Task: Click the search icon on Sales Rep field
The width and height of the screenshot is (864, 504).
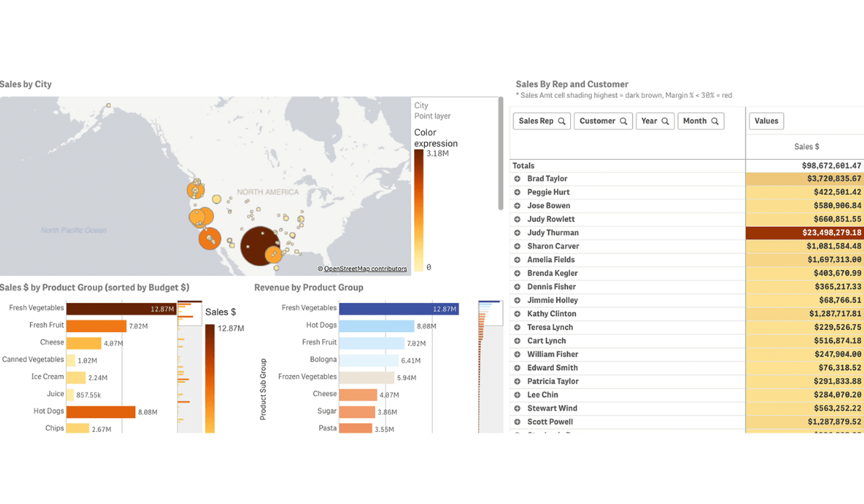Action: tap(562, 122)
